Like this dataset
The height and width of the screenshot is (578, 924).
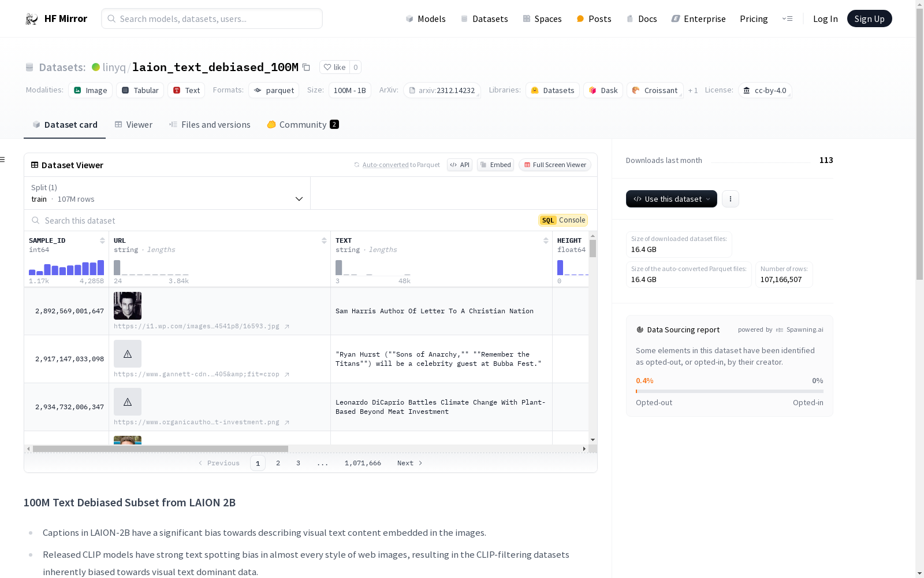[x=334, y=68]
